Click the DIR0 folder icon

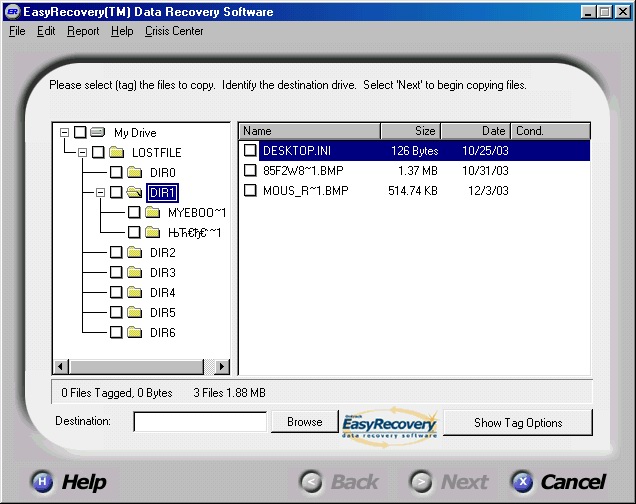pos(134,172)
